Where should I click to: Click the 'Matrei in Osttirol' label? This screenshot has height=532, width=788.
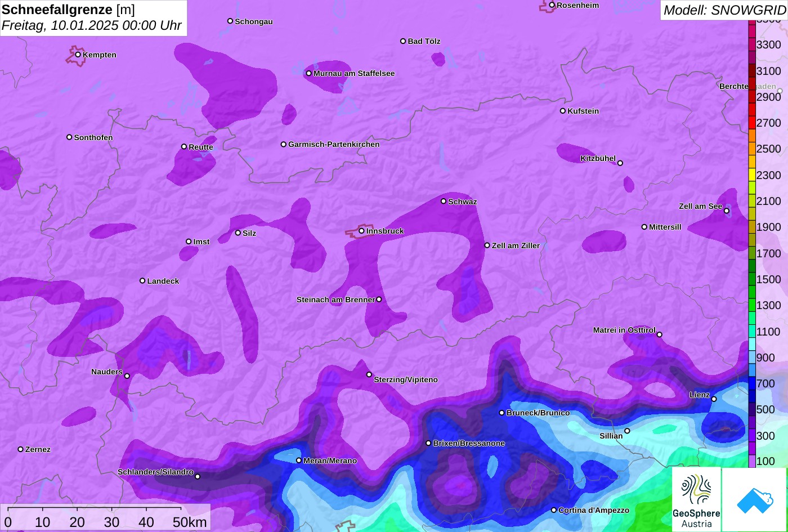pos(624,330)
